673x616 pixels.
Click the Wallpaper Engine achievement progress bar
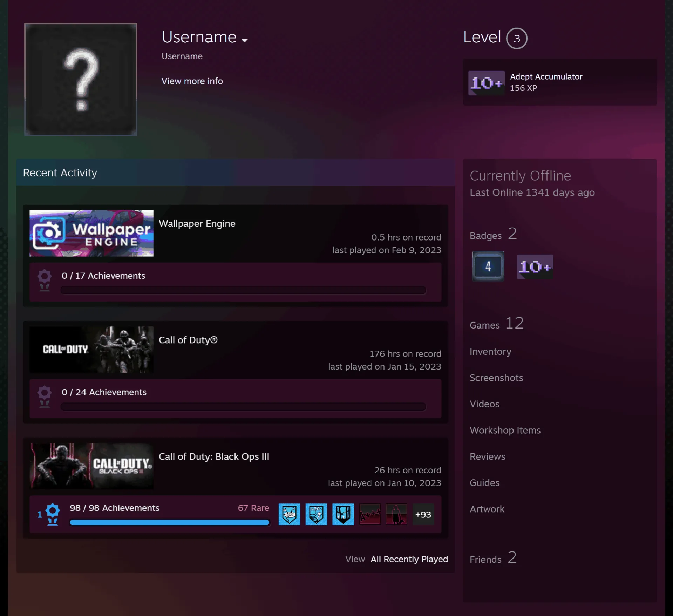point(243,290)
